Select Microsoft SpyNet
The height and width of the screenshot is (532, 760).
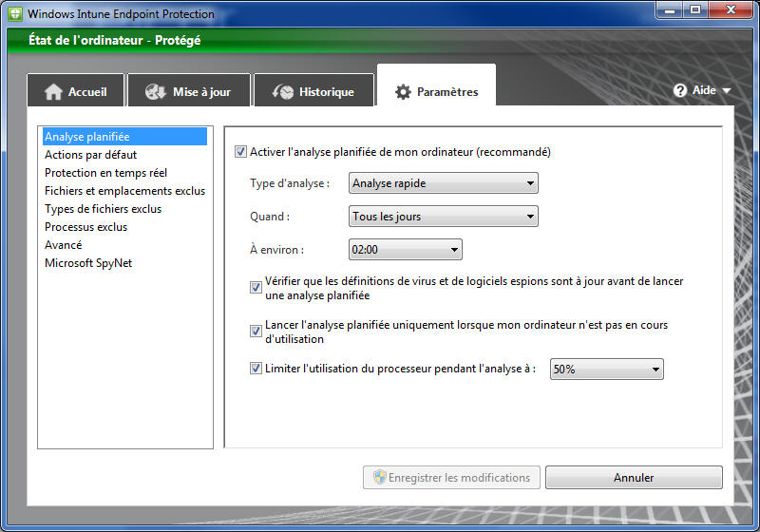coord(88,262)
